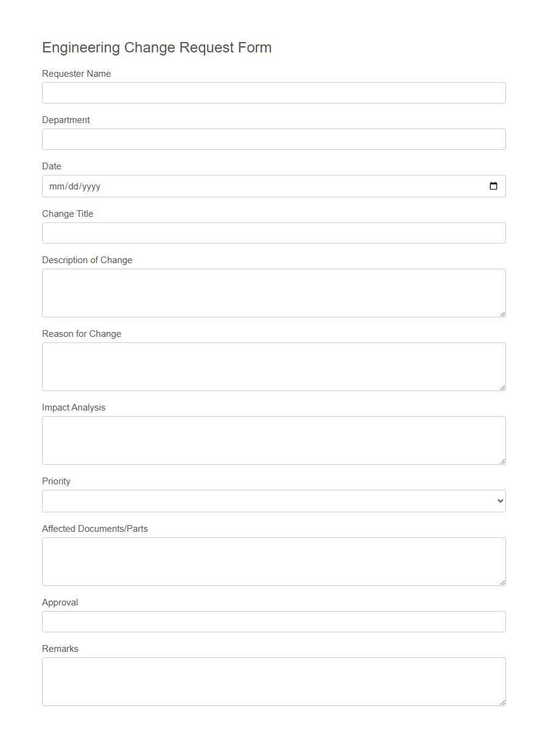This screenshot has height=756, width=548.
Task: Click the Description of Change resize grip
Action: 502,313
